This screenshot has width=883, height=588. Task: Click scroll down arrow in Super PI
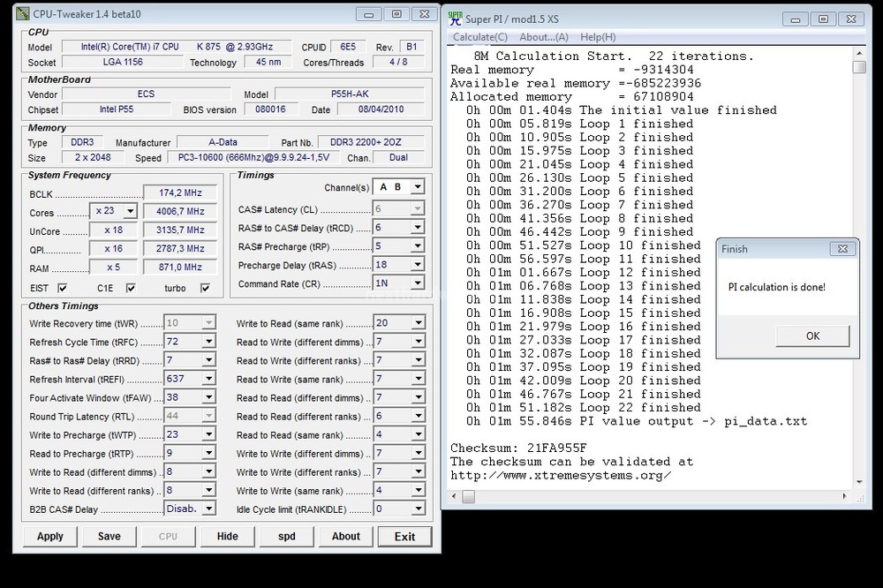[859, 482]
